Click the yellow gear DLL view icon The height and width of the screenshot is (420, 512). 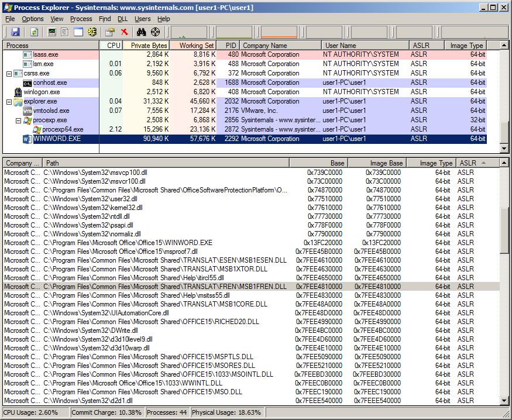click(92, 32)
